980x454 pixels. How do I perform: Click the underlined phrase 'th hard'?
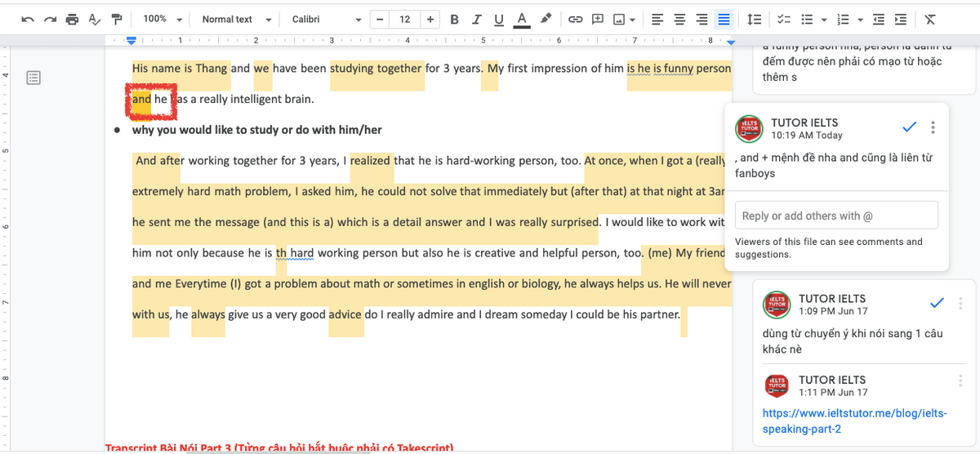(x=295, y=253)
